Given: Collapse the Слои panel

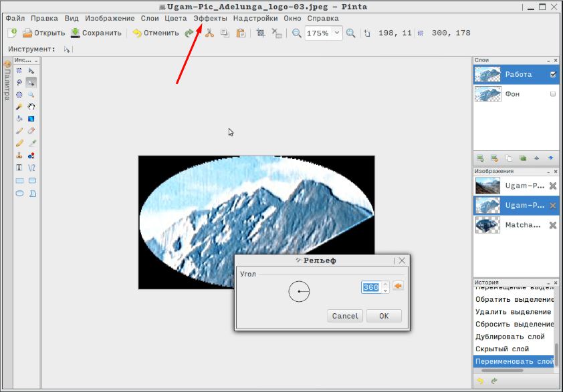Looking at the screenshot, I should click(548, 61).
